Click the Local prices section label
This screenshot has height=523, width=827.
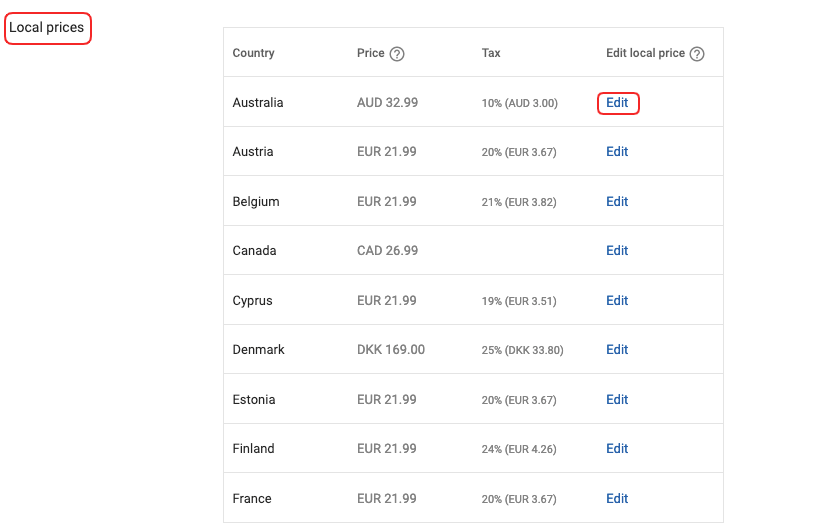point(47,28)
